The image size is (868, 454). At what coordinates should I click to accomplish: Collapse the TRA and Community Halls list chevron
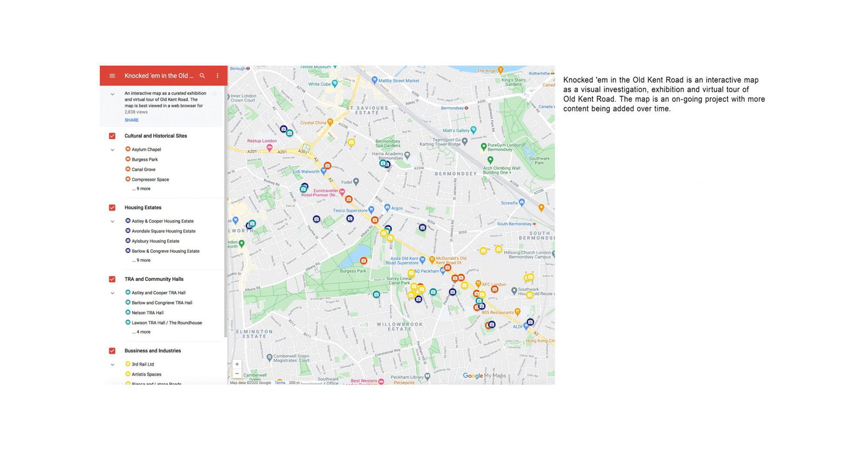point(112,293)
